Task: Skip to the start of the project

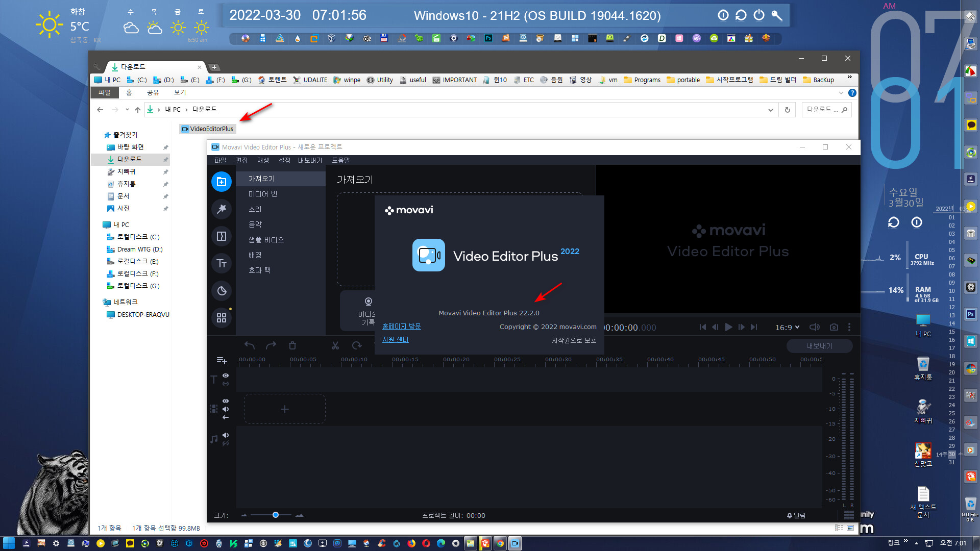Action: pyautogui.click(x=703, y=327)
